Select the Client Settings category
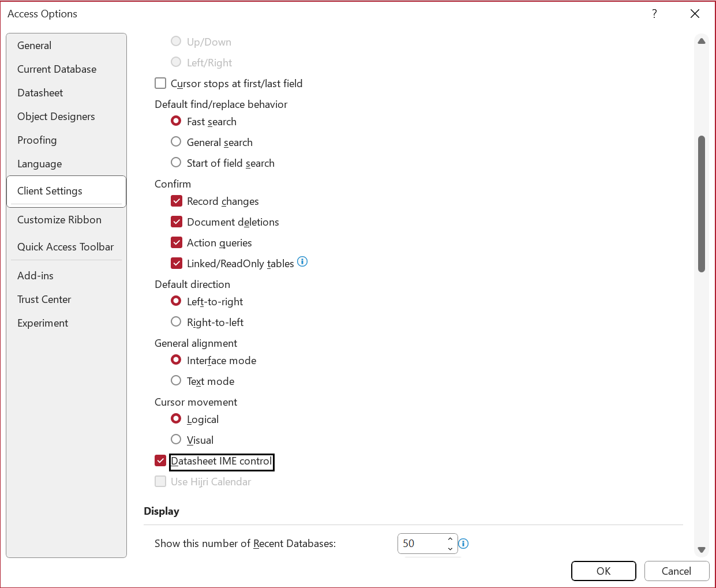 [x=66, y=191]
